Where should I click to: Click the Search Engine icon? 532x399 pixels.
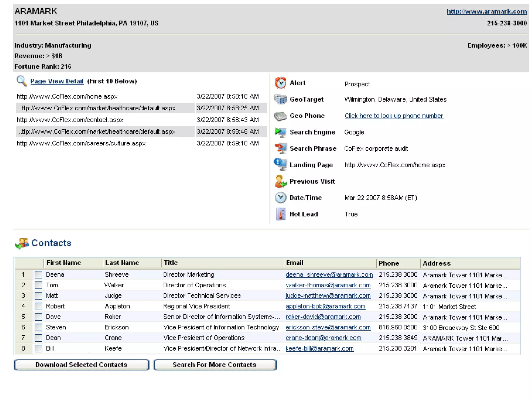tap(280, 132)
